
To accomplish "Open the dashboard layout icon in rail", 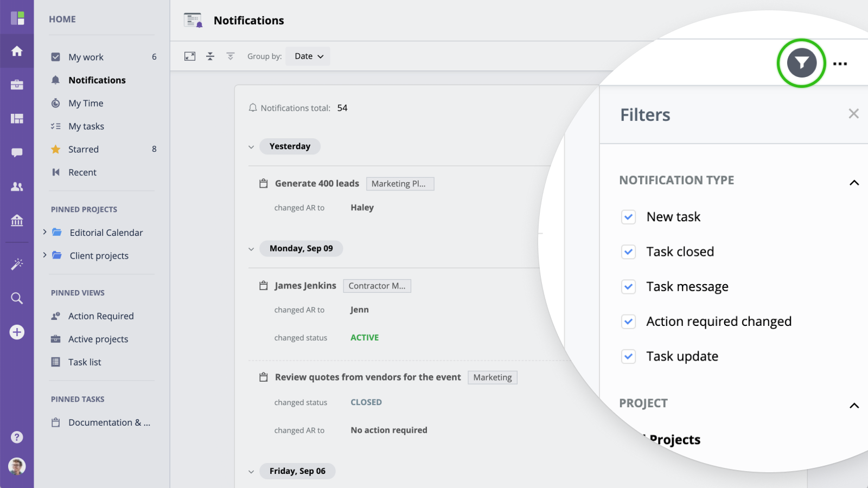I will [17, 118].
